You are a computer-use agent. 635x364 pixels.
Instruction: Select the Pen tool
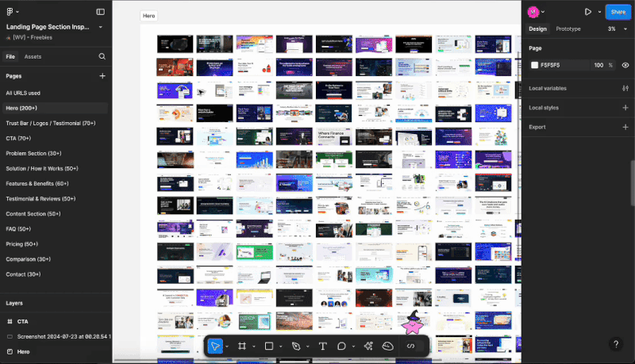296,347
